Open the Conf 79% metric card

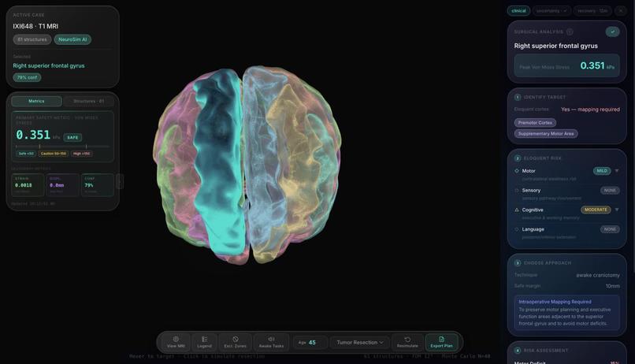98,185
